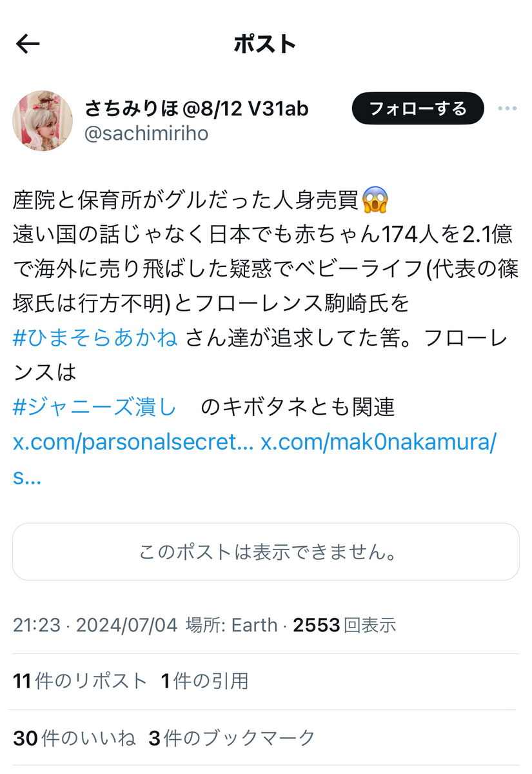
Task: Open the #ジャニーズ潰し hashtag
Action: point(94,407)
